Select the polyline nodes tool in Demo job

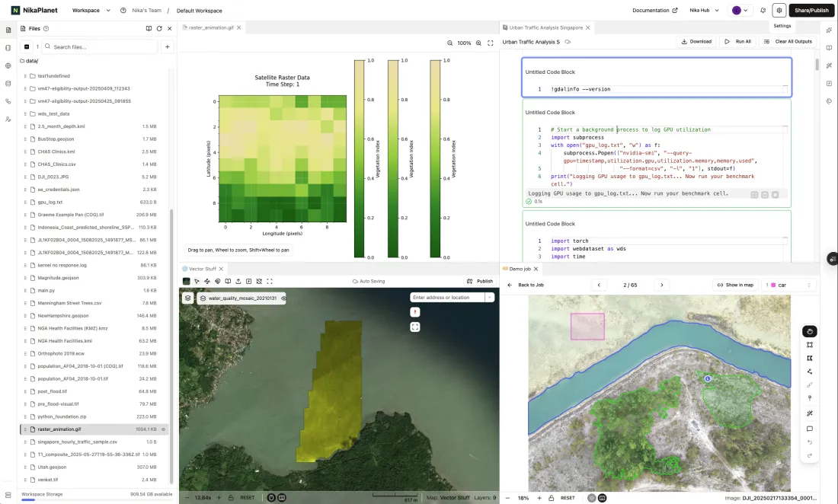[810, 372]
